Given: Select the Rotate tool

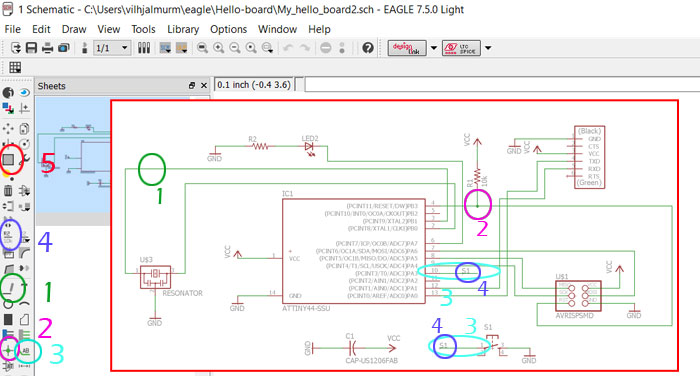Looking at the screenshot, I should 25,144.
